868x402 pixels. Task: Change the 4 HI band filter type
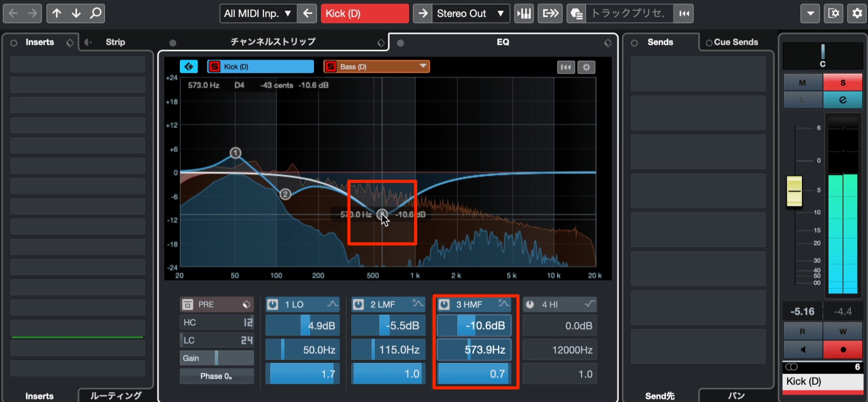(589, 304)
